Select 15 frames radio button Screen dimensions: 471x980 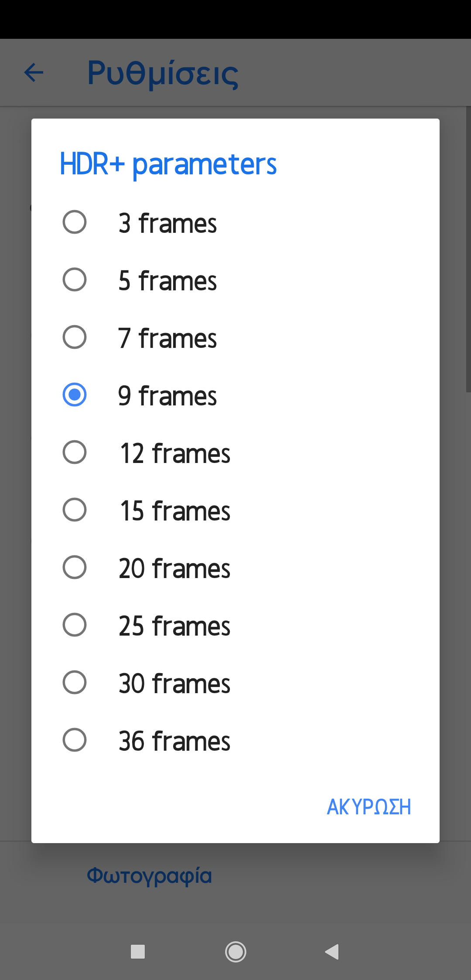(75, 510)
